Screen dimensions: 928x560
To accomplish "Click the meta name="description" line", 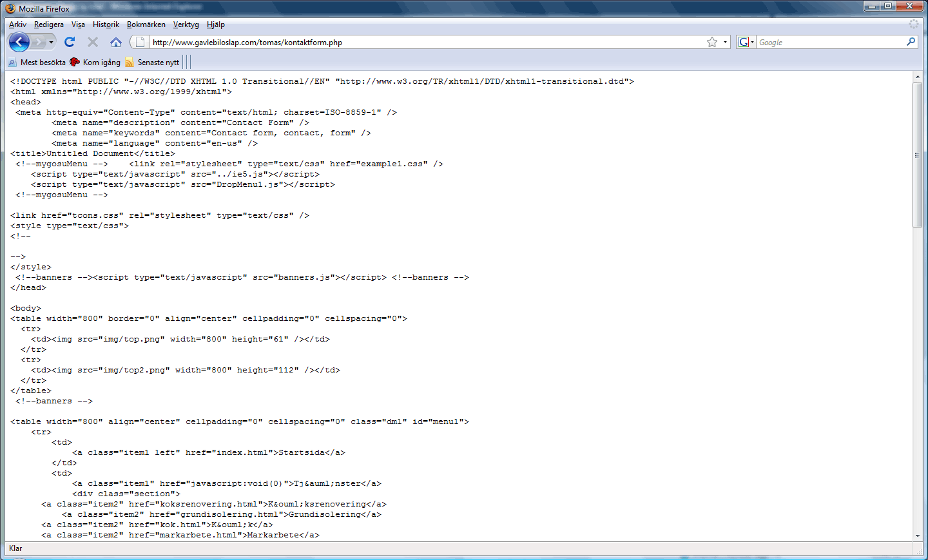I will point(180,122).
